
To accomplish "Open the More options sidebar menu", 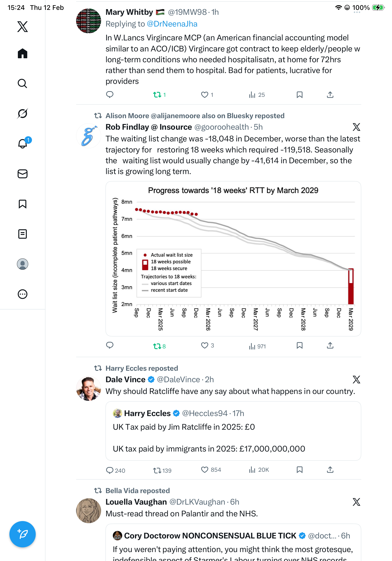I will [23, 294].
